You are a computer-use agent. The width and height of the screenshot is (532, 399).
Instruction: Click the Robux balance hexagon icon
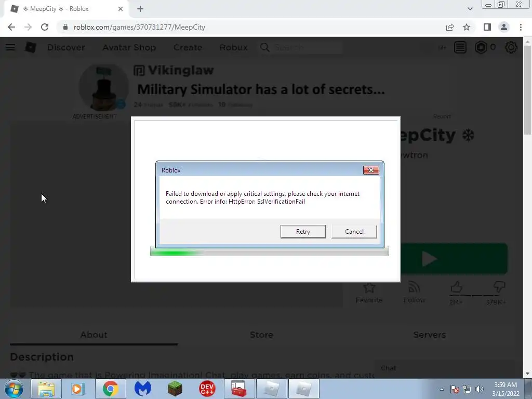tap(481, 47)
